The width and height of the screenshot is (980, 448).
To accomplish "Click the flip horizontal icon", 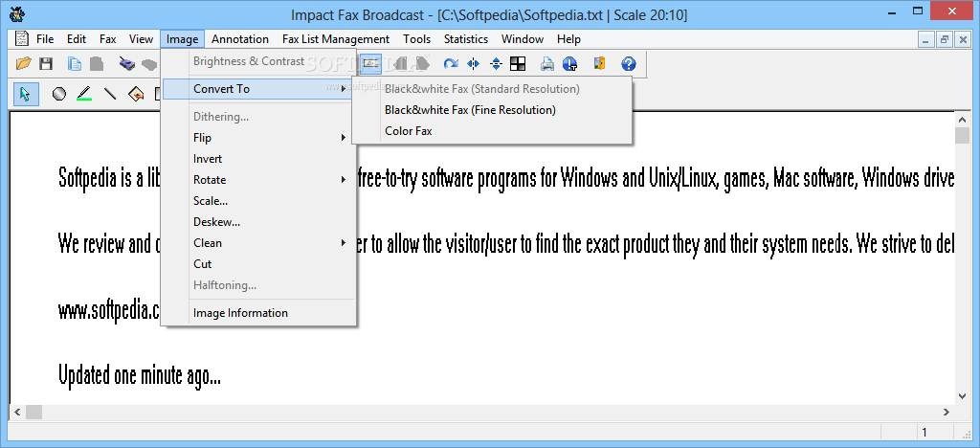I will click(x=473, y=63).
